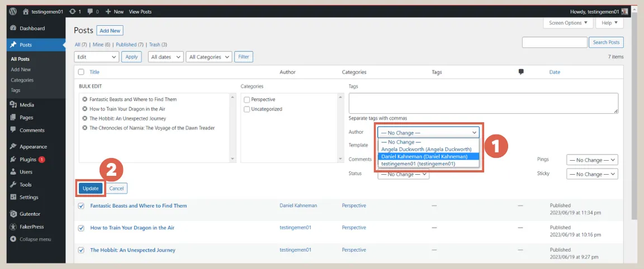
Task: Click the Posts pushpin icon
Action: pos(13,45)
